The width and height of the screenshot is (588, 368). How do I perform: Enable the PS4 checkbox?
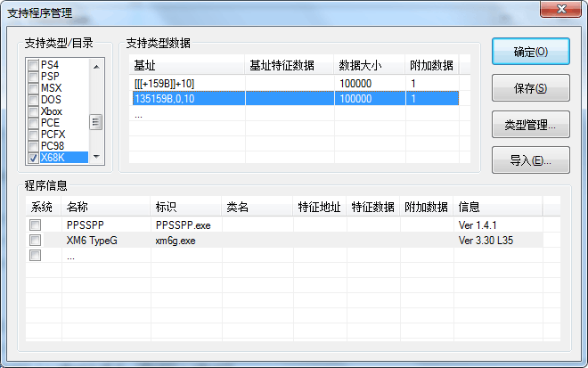[34, 66]
